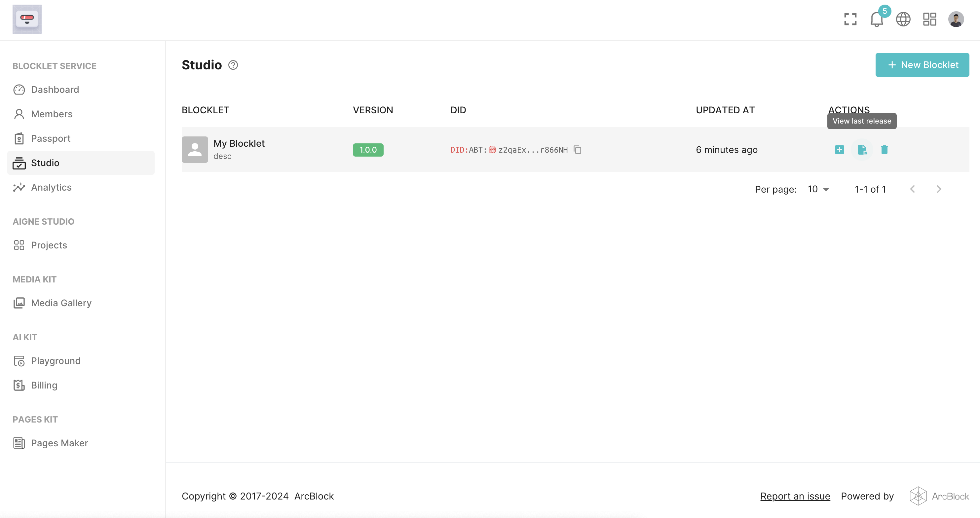The image size is (980, 518).
Task: Open the apps grid icon
Action: 929,19
